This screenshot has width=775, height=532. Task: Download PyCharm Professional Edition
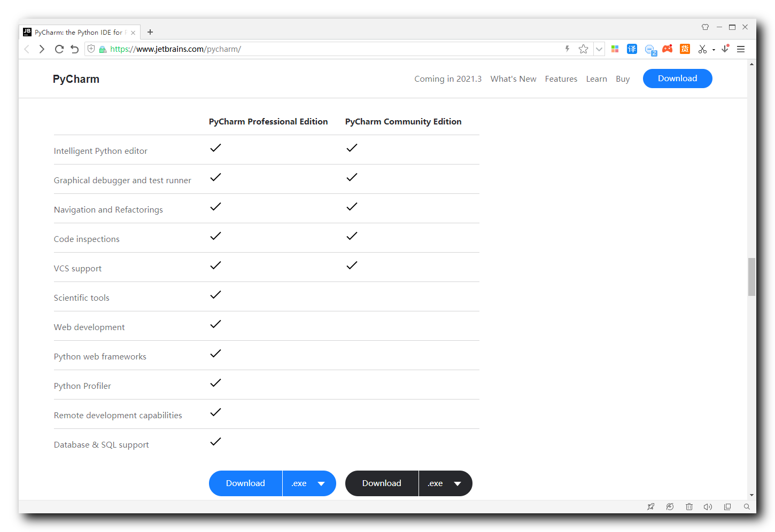[x=245, y=483]
